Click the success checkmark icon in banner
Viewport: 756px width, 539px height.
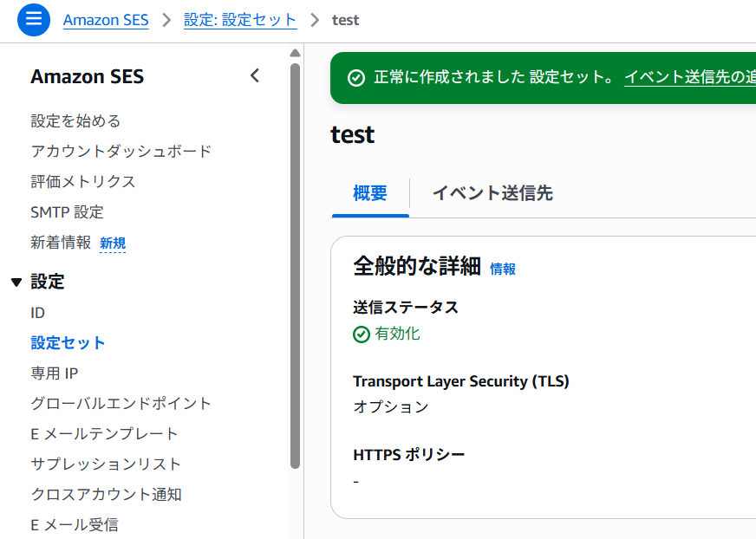click(x=356, y=78)
